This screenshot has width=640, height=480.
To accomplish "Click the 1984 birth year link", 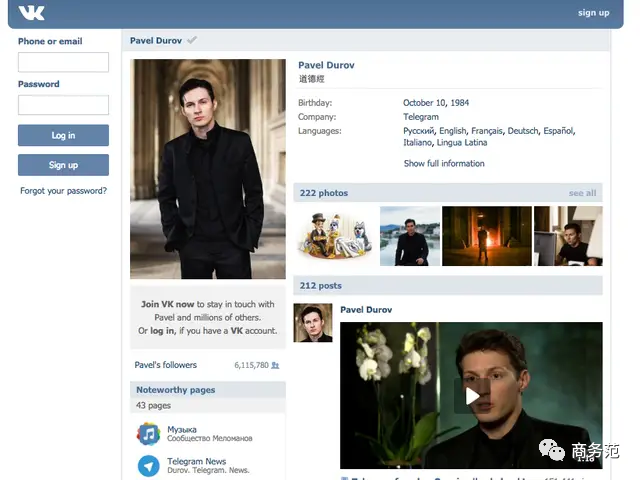I will click(460, 102).
